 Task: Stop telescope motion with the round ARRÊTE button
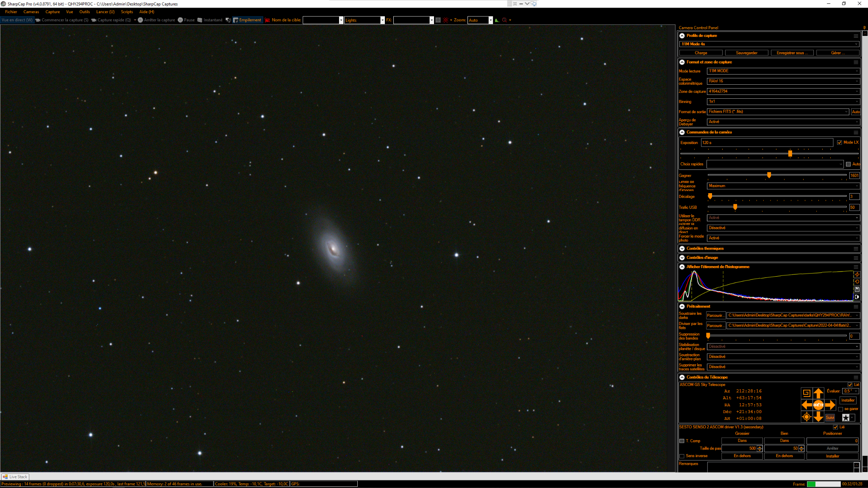tap(818, 405)
